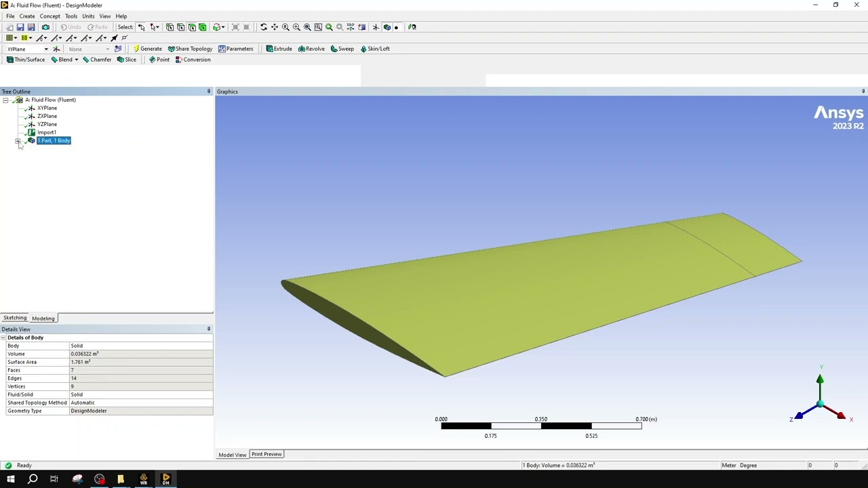Select the Chamfer tool
868x488 pixels.
tap(96, 60)
